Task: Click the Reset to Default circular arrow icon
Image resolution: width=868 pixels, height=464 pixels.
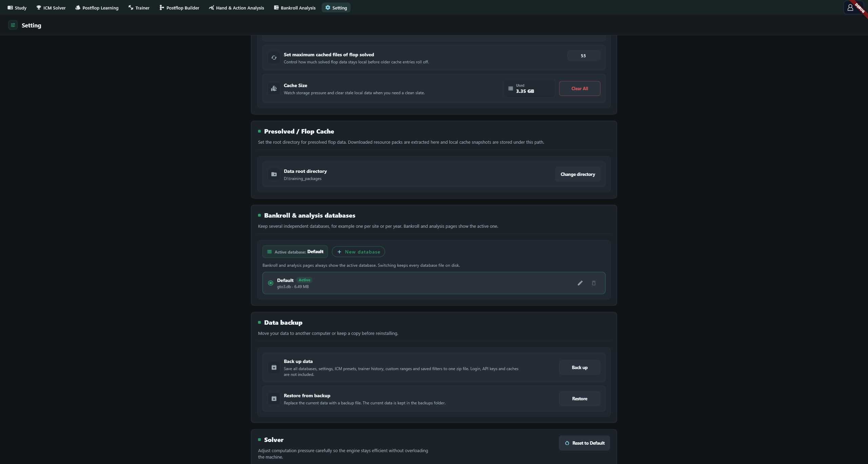Action: pyautogui.click(x=567, y=443)
